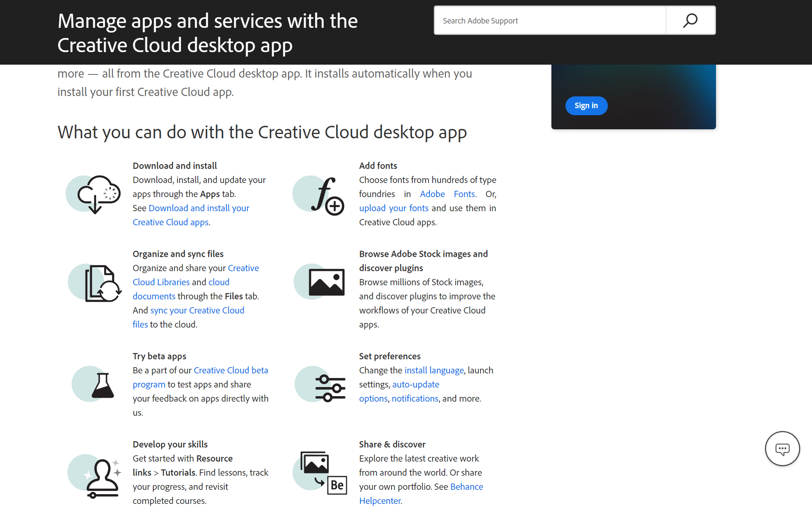Image resolution: width=812 pixels, height=518 pixels.
Task: Open the notifications link
Action: point(415,398)
